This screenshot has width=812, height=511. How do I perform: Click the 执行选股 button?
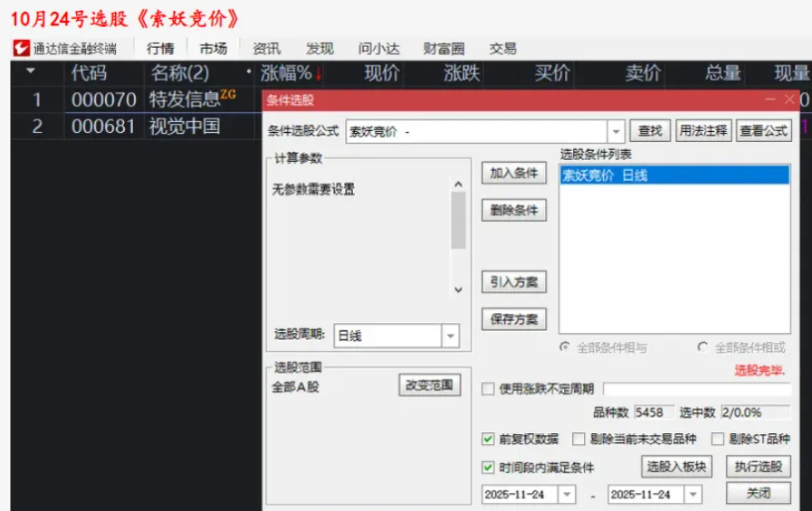click(x=758, y=468)
